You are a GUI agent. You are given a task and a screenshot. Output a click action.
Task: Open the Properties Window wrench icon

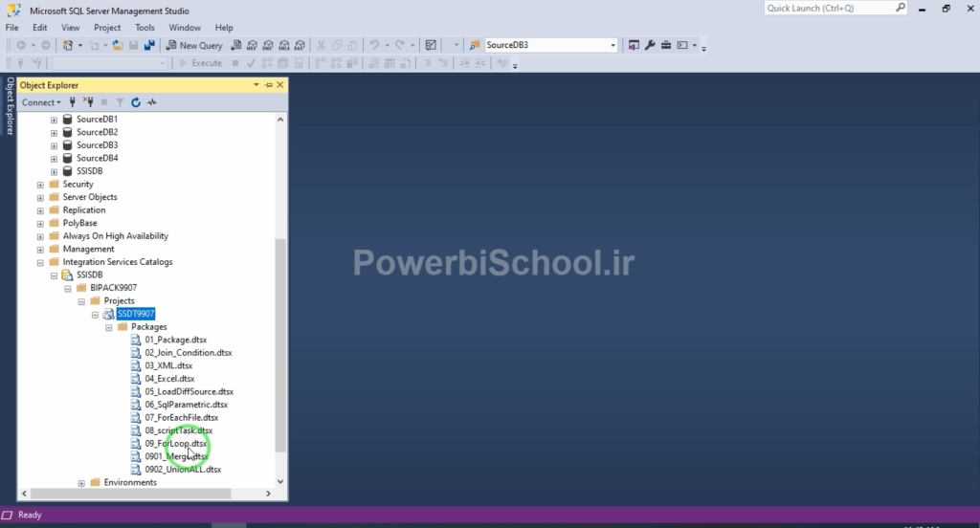click(x=650, y=45)
